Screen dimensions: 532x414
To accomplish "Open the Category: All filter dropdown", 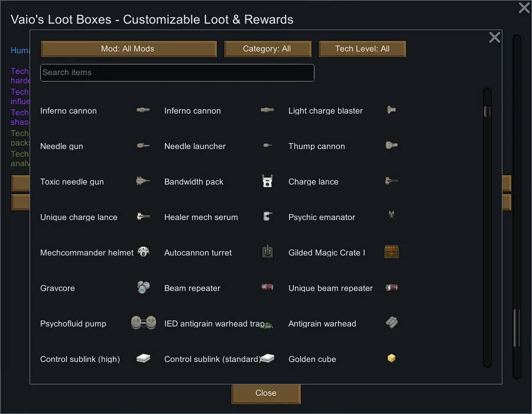I will [267, 49].
